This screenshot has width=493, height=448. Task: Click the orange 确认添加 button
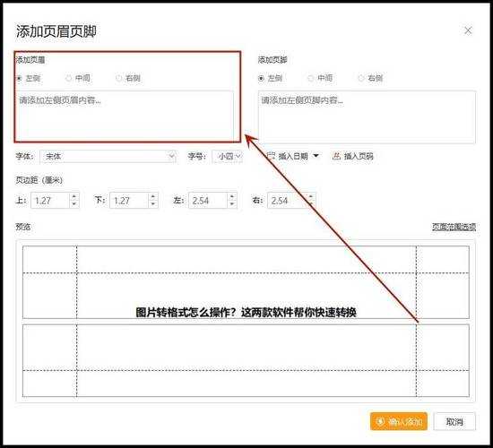coord(399,421)
